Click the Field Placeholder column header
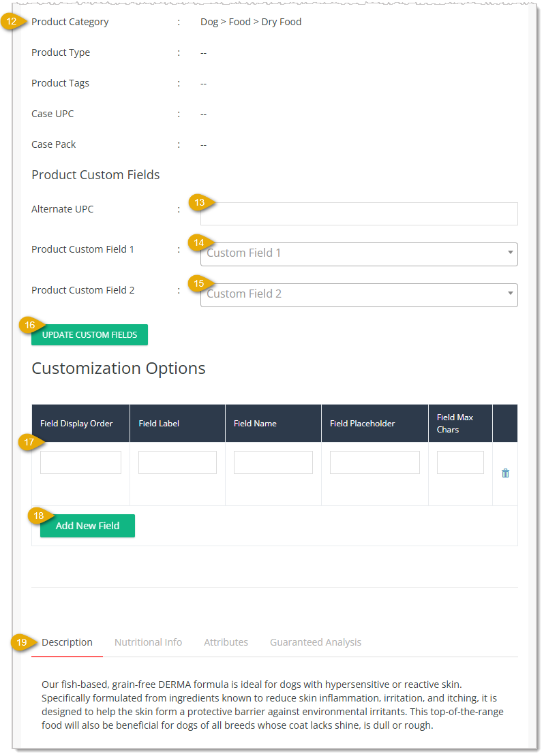 [374, 424]
